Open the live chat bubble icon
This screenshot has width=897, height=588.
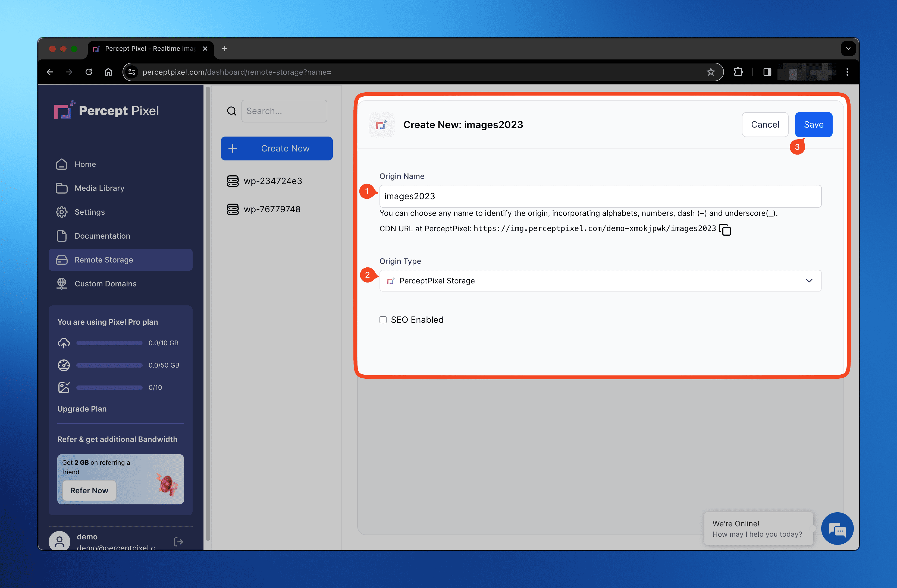837,529
